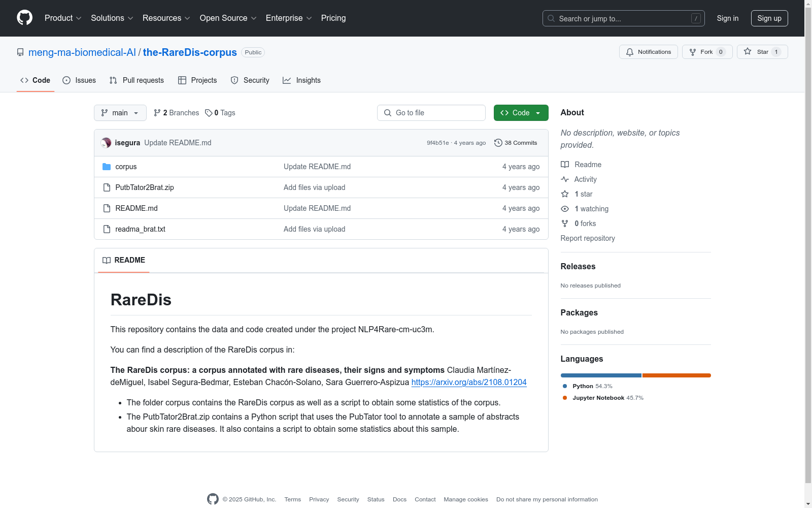Open the footer Docs link

[400, 499]
